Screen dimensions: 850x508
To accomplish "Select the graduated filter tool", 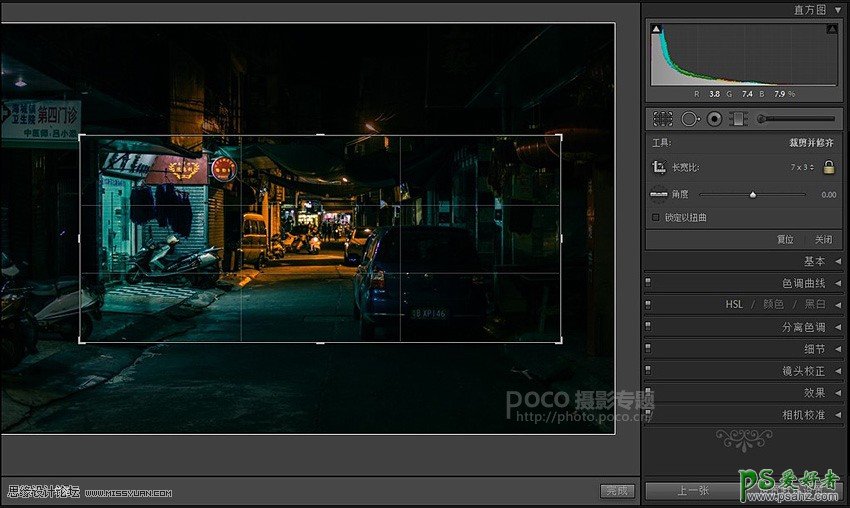I will pyautogui.click(x=739, y=118).
